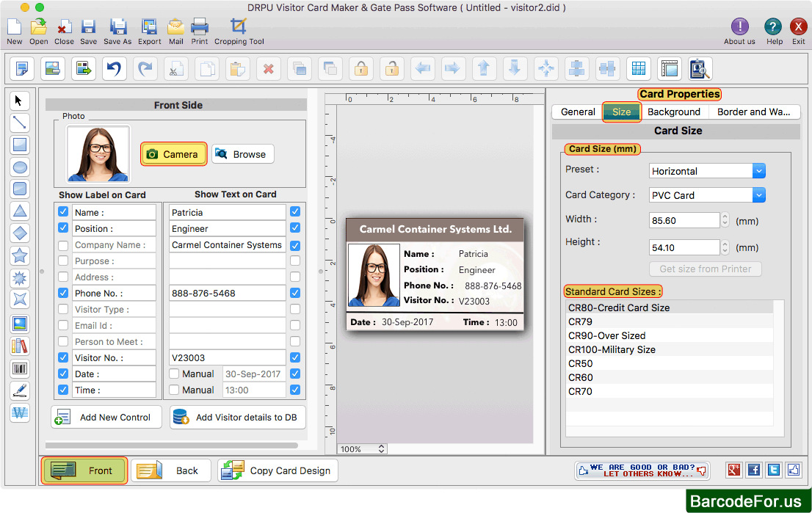Switch to the Background tab
812x513 pixels.
pyautogui.click(x=673, y=112)
